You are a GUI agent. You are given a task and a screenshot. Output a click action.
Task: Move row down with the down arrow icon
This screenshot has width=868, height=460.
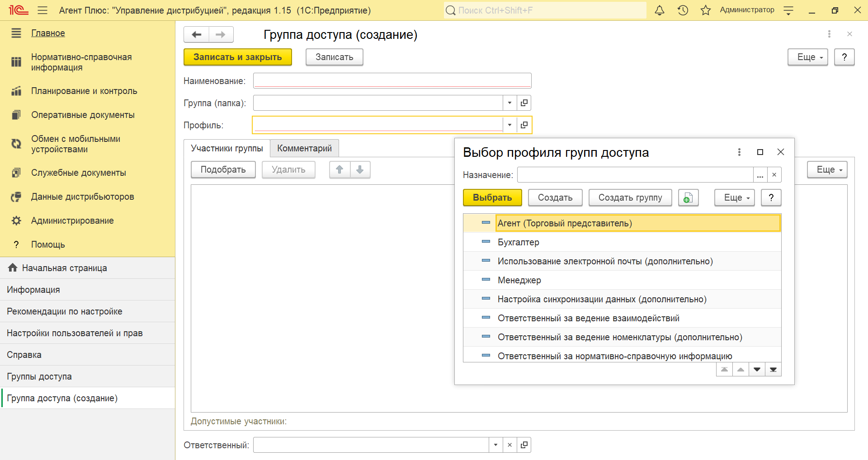click(x=360, y=169)
